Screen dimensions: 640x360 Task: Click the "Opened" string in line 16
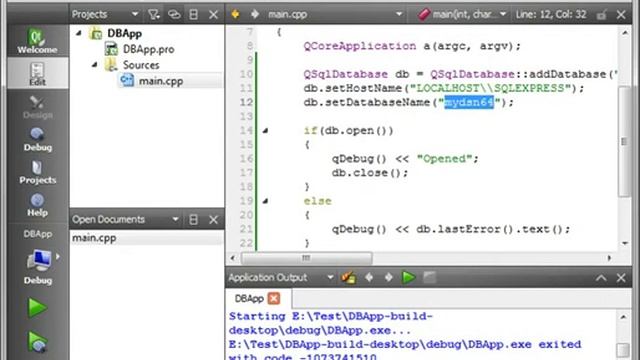tap(444, 158)
